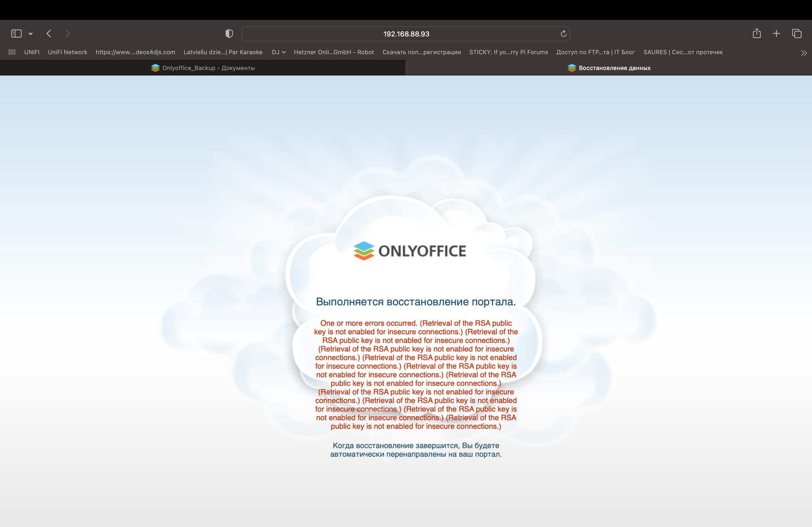Open the Доступ по FTP IT Блог bookmark
812x527 pixels.
point(595,52)
